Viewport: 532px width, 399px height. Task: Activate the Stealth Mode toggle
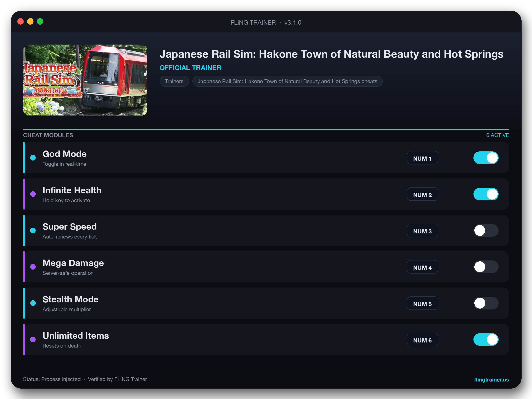coord(486,303)
